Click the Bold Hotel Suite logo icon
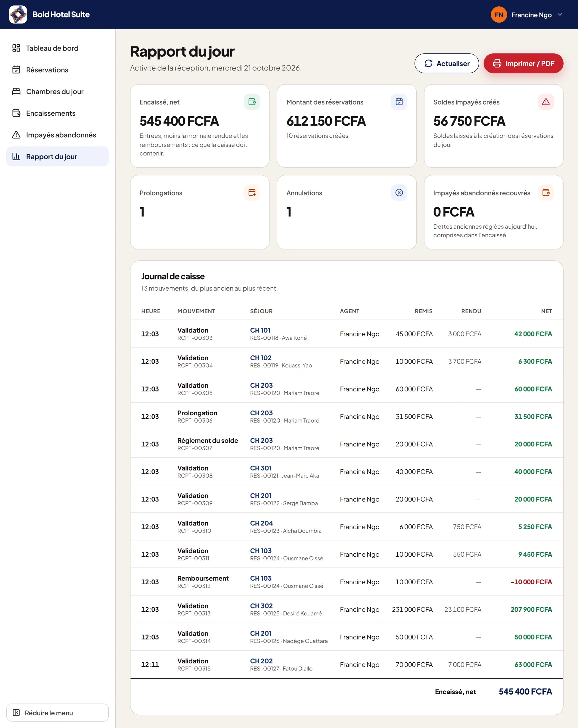This screenshot has height=728, width=578. click(18, 14)
